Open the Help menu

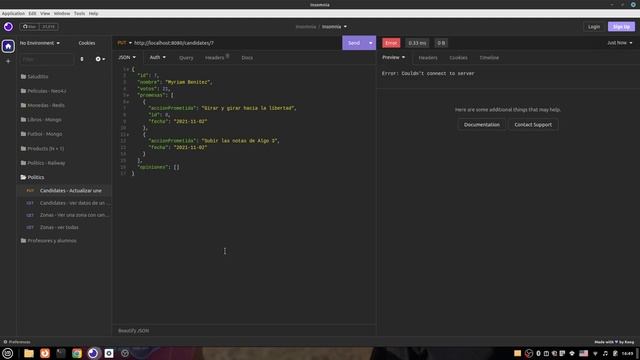coord(93,13)
